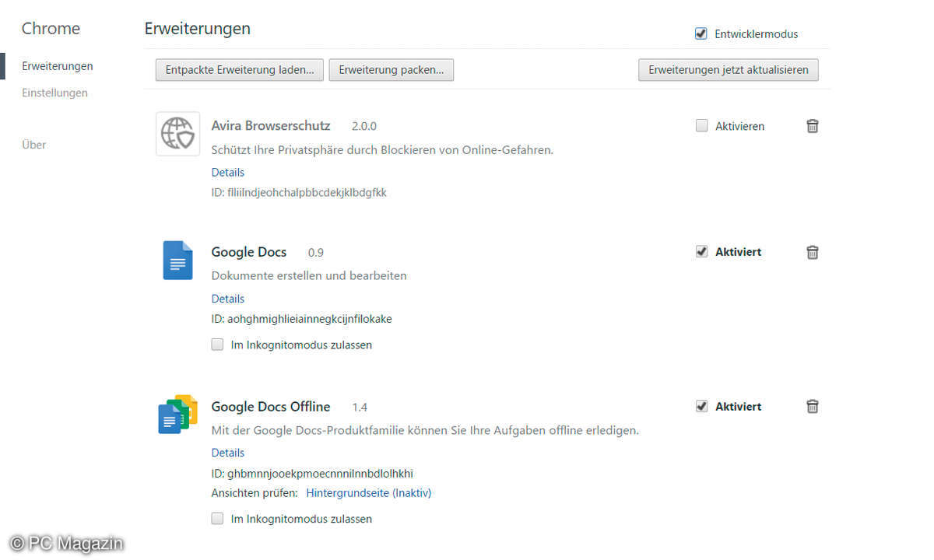934x560 pixels.
Task: Uncheck Aktiviert for Google Docs Offline
Action: tap(701, 406)
